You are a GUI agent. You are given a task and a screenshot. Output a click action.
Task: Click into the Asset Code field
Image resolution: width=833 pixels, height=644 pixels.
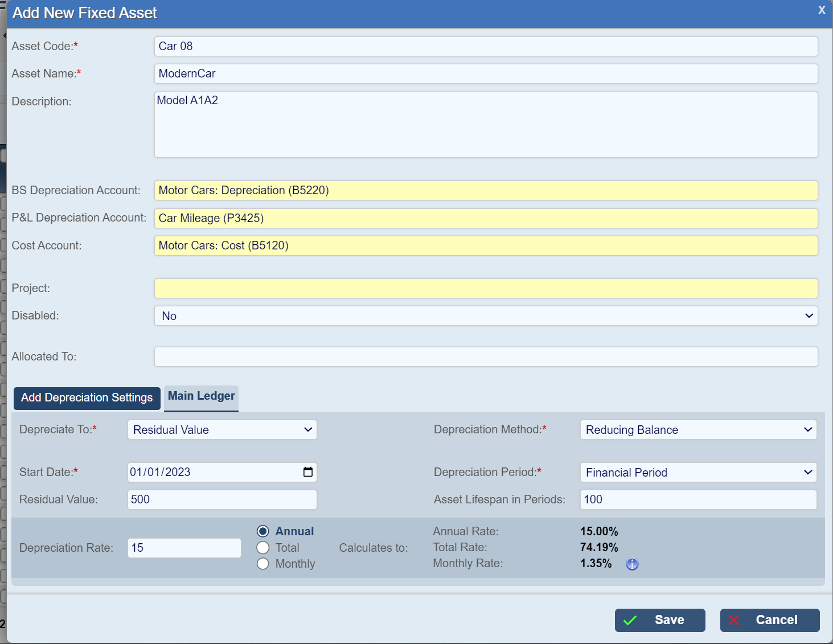point(486,46)
